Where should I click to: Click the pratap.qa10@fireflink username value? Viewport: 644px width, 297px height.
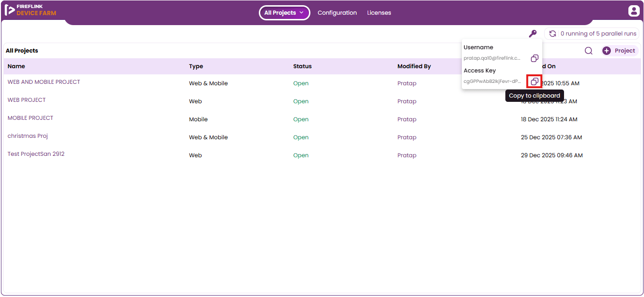pyautogui.click(x=492, y=58)
